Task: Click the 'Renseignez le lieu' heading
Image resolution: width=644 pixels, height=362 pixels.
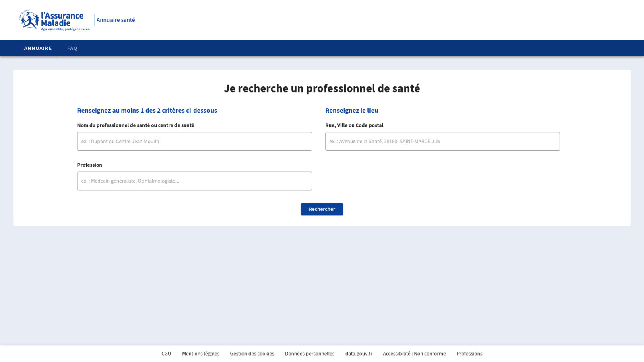Action: point(352,110)
